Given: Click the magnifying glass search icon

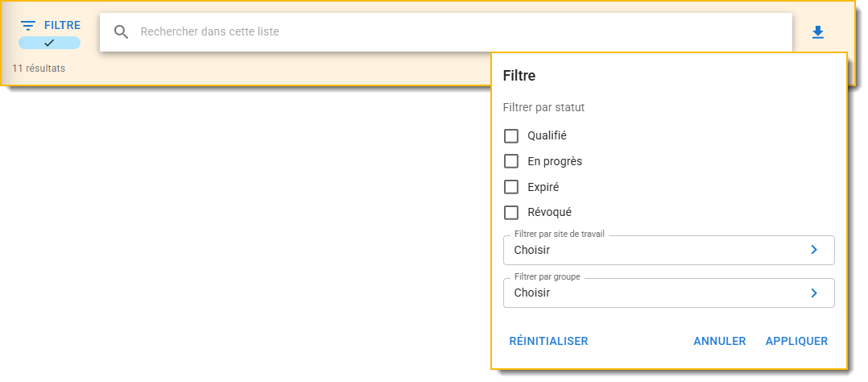Looking at the screenshot, I should pos(122,32).
